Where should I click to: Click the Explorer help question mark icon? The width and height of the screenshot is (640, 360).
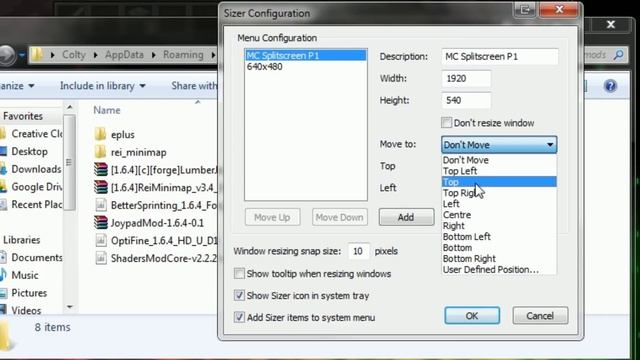(x=610, y=86)
